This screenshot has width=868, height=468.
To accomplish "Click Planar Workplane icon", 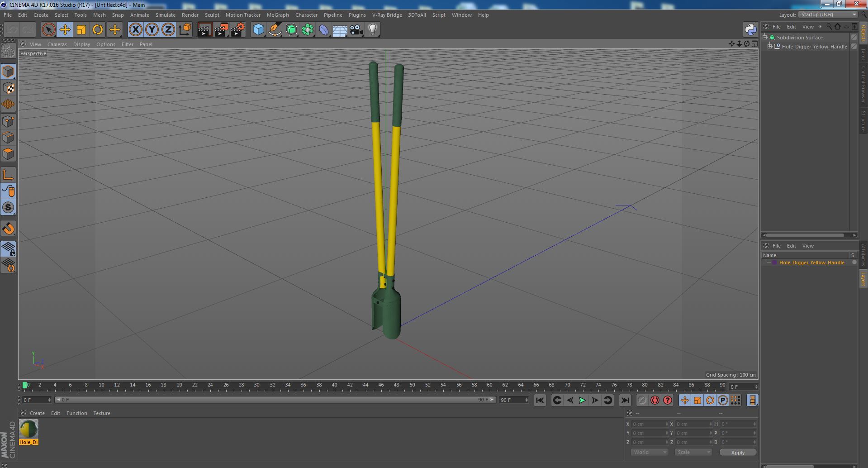I will [x=8, y=265].
